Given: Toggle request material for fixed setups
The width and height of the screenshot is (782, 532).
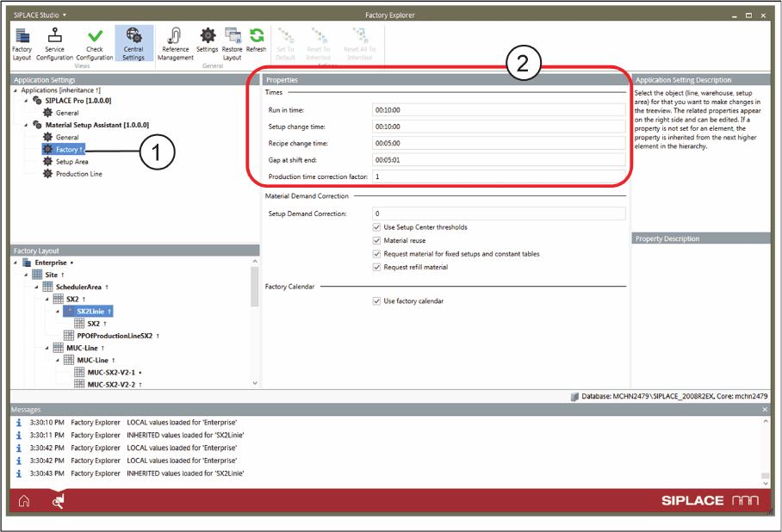Looking at the screenshot, I should (x=376, y=254).
